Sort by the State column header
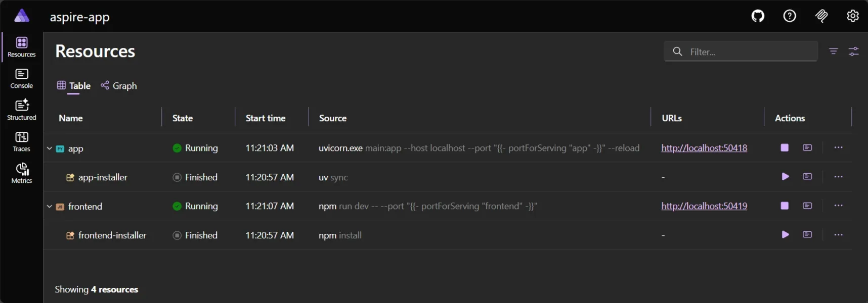This screenshot has height=303, width=868. tap(183, 118)
